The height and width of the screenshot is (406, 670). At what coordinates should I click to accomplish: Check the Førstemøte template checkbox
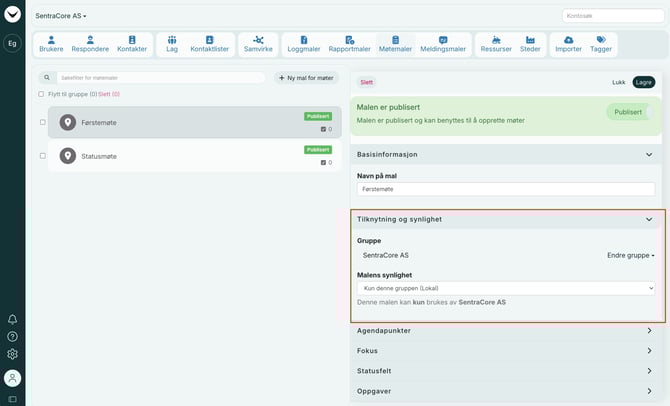42,122
